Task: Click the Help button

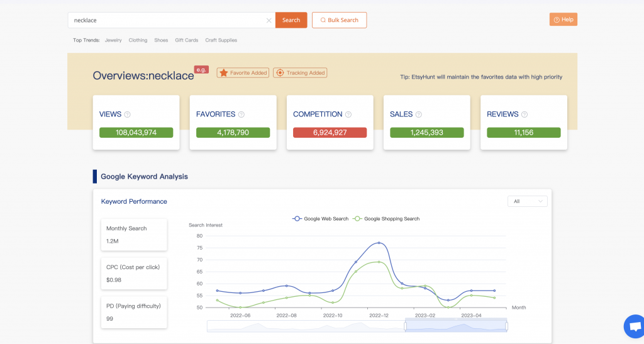Action: point(563,19)
